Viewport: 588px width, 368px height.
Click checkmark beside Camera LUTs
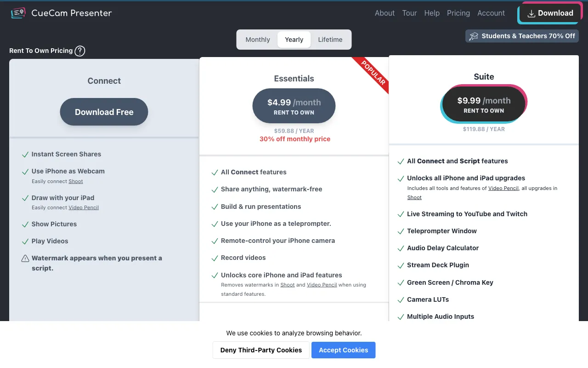401,300
